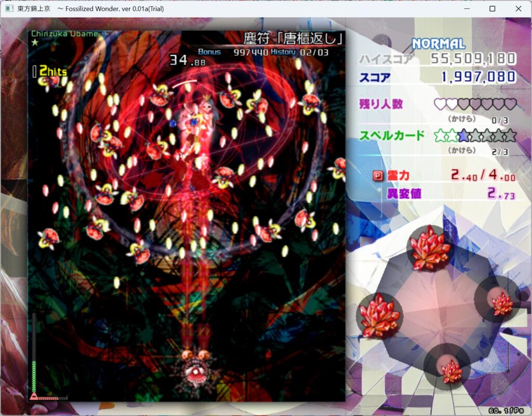This screenshot has height=416, width=532.
Task: Maximize the game window
Action: coord(493,9)
